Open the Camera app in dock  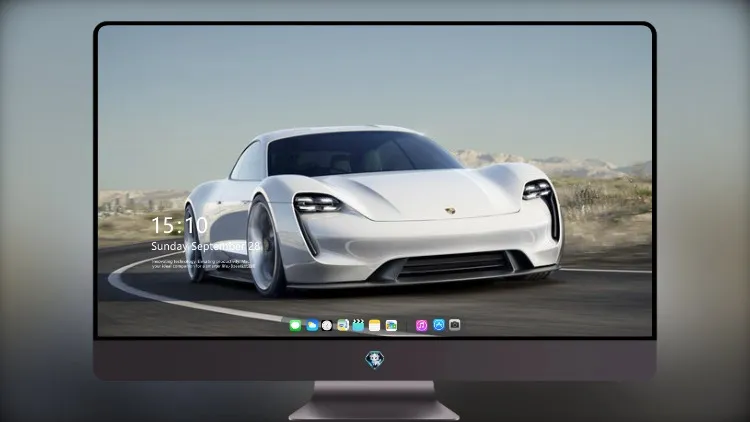point(454,325)
